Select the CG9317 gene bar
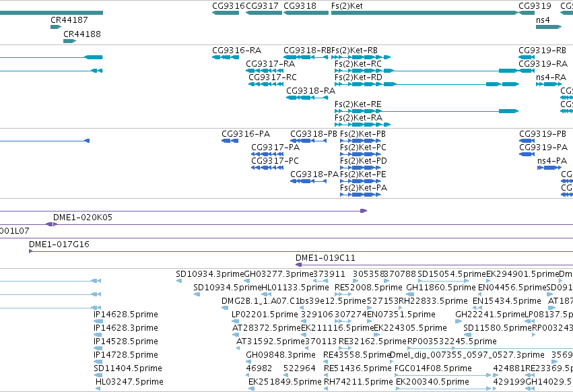This screenshot has width=573, height=392. (264, 13)
